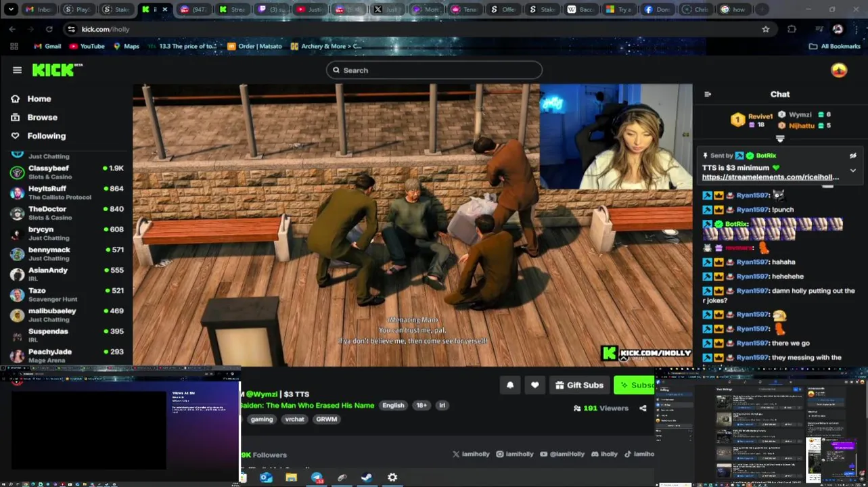
Task: Bookmark this page with the star icon
Action: click(765, 29)
